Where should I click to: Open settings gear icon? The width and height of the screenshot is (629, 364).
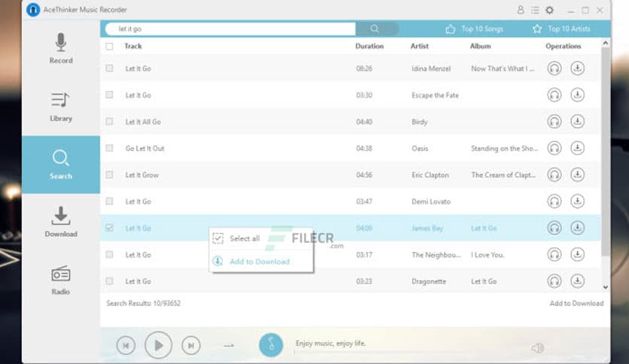549,10
